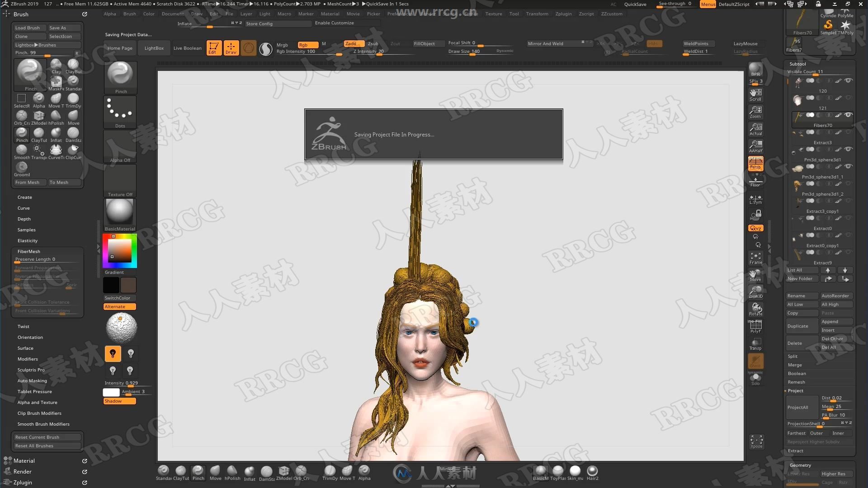Click the Solo mode icon

[x=755, y=379]
